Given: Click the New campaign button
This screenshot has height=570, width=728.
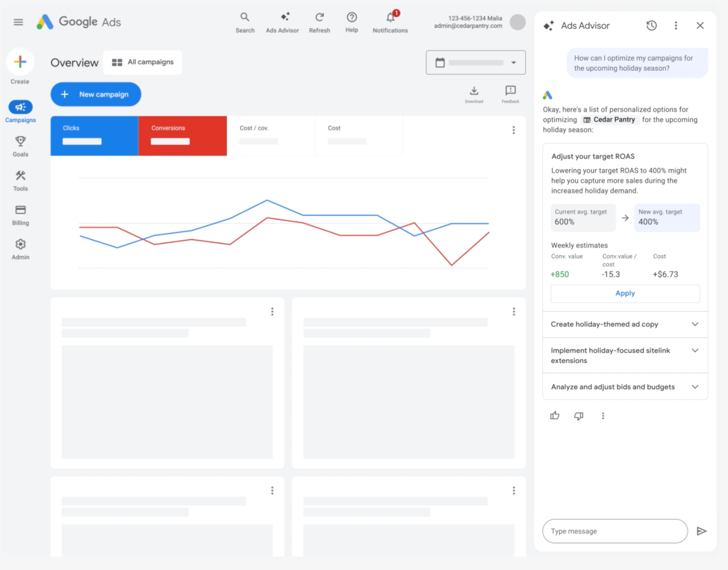Looking at the screenshot, I should (x=96, y=94).
